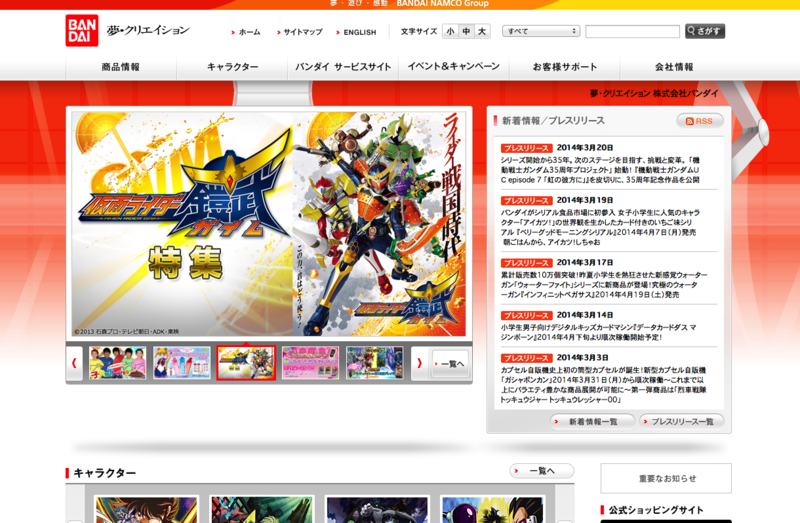Image resolution: width=800 pixels, height=523 pixels.
Task: Select the fifth dark game carousel thumbnail
Action: pos(374,363)
